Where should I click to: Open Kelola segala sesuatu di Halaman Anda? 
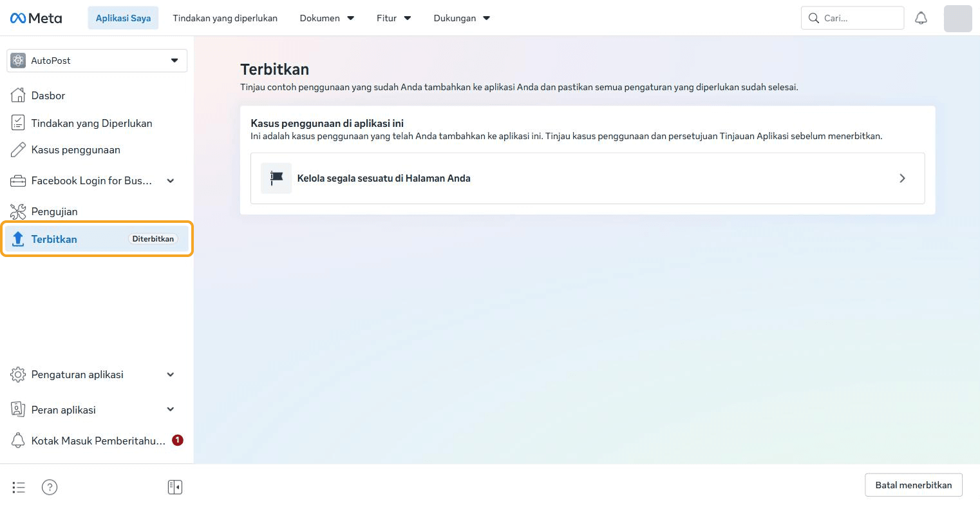587,178
